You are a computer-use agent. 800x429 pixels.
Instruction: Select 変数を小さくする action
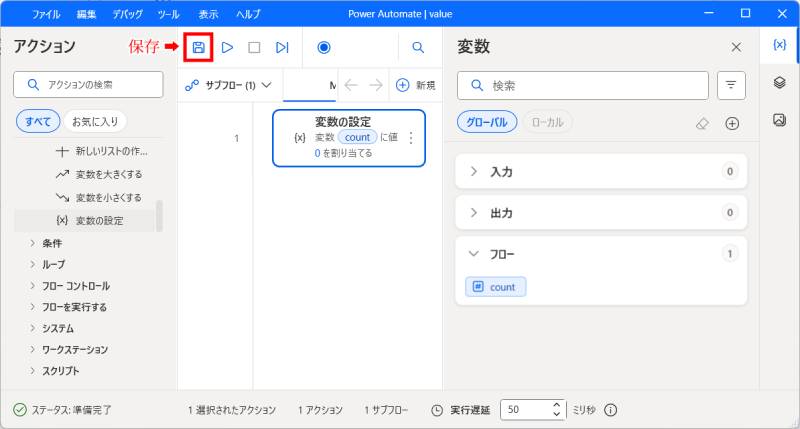98,197
